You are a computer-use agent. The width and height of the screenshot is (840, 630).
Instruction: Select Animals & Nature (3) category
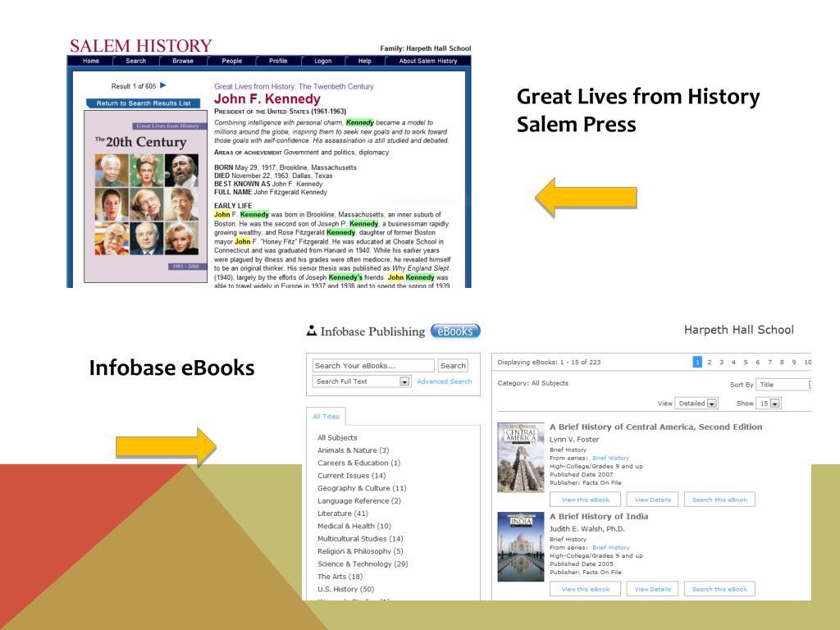click(353, 450)
